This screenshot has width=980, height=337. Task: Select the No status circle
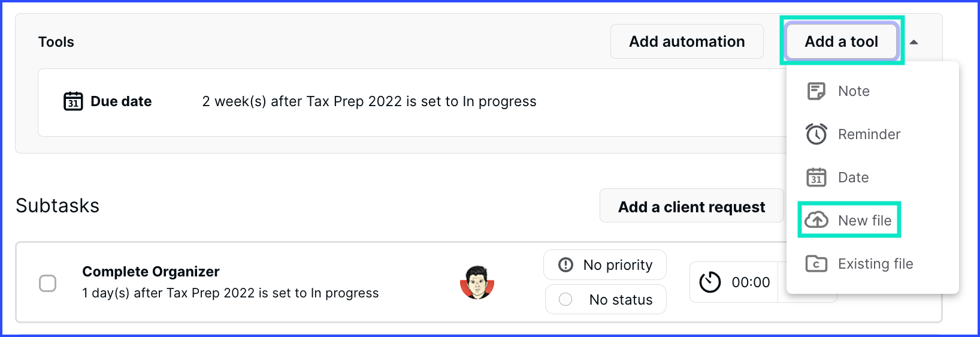(565, 299)
